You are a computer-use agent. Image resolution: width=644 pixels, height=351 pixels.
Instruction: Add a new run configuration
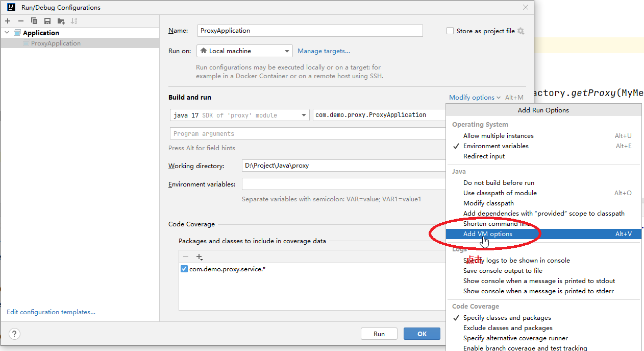pyautogui.click(x=8, y=21)
